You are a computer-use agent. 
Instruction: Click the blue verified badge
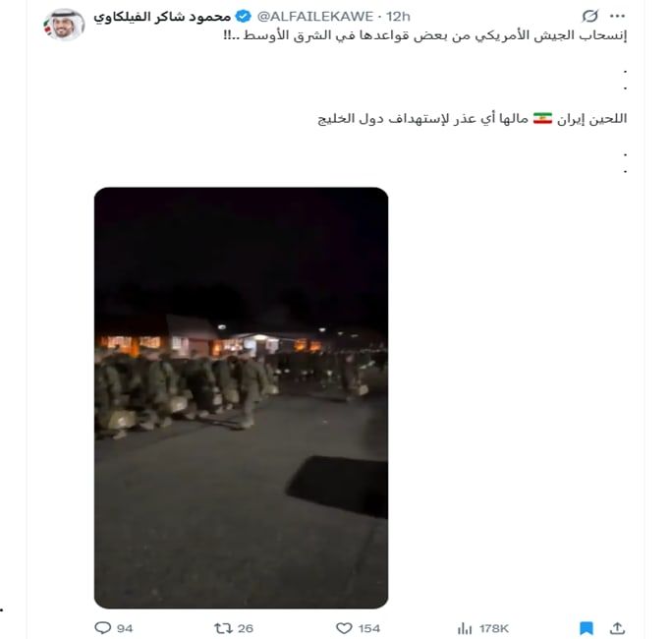(244, 17)
